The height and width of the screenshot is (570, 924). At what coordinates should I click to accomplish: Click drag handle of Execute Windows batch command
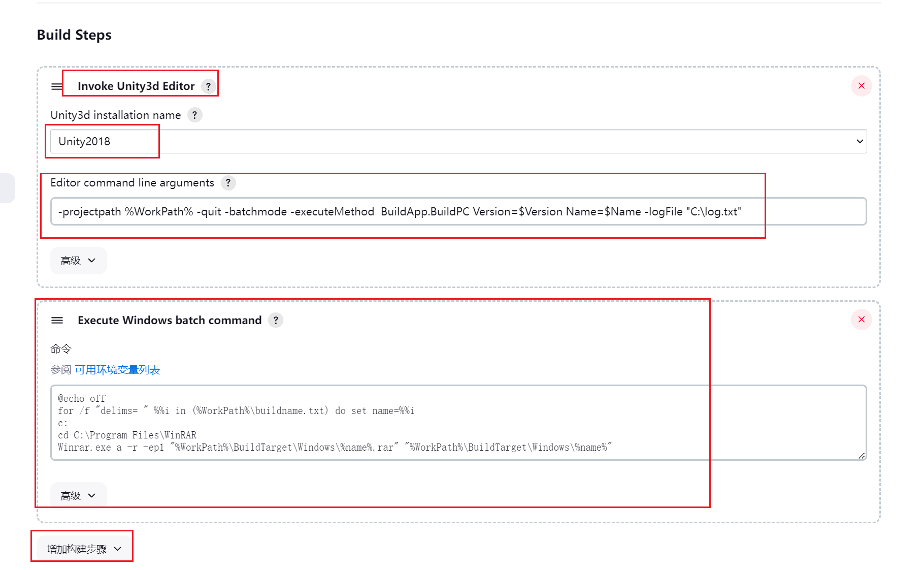(57, 321)
